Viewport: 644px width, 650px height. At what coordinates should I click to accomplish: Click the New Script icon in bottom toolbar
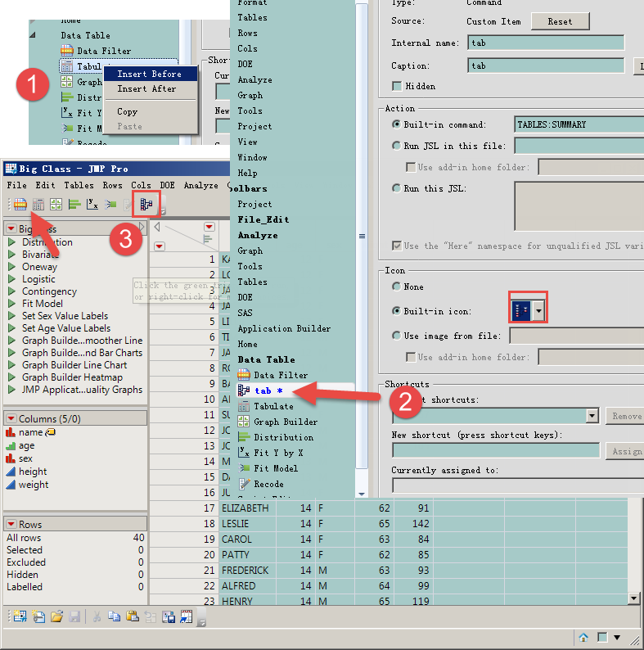tap(38, 616)
